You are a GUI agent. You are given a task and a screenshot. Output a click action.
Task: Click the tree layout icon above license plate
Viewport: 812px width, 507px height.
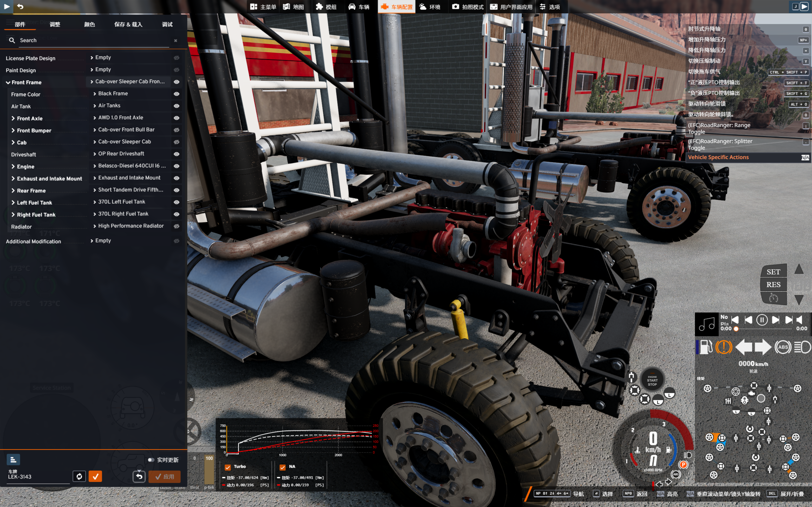click(x=13, y=459)
